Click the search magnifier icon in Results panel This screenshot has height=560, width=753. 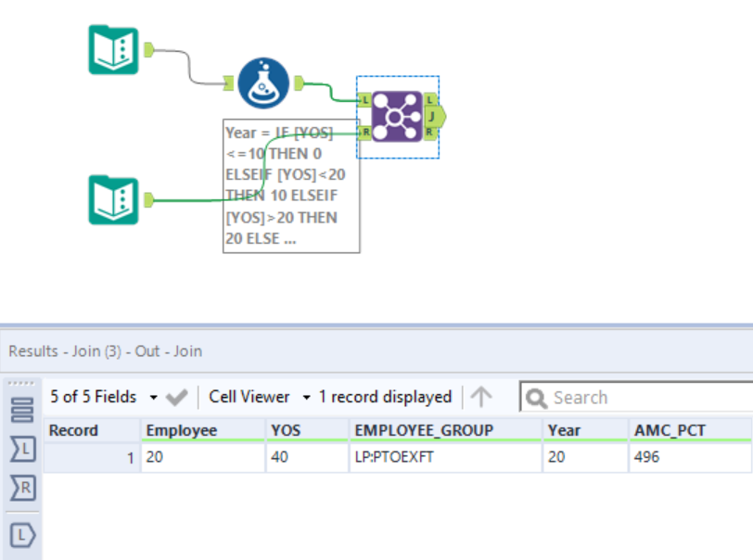click(x=536, y=397)
